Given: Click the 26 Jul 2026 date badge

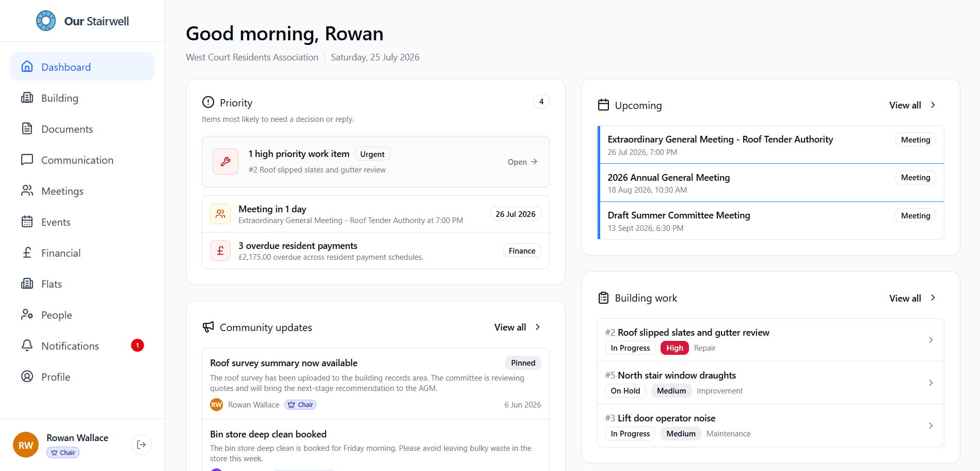Looking at the screenshot, I should (516, 214).
